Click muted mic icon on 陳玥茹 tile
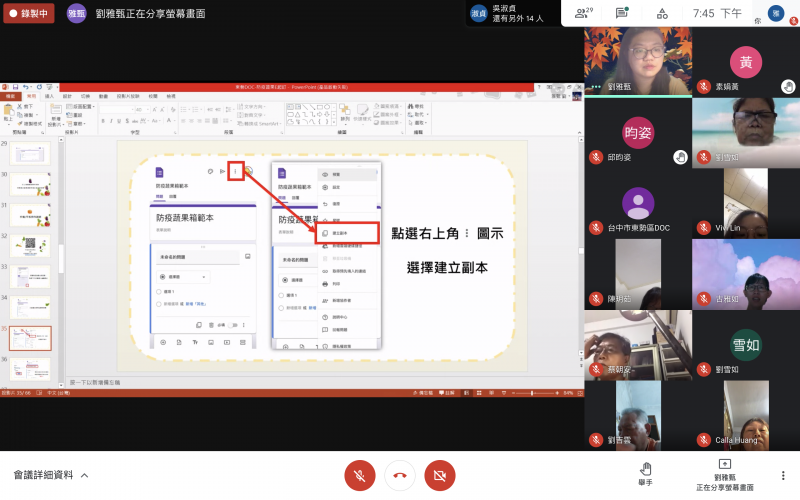This screenshot has height=500, width=800. pos(596,298)
